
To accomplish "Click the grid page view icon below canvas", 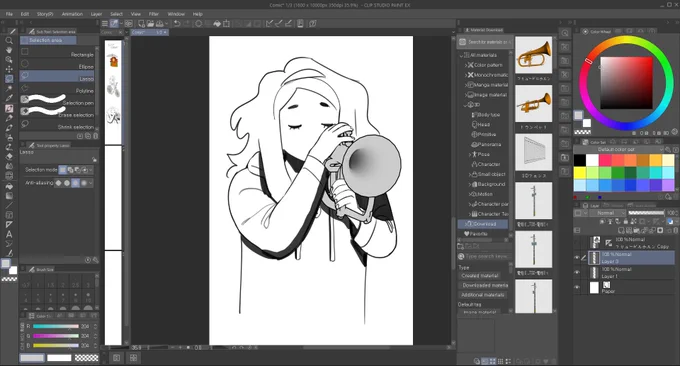I will tap(133, 358).
